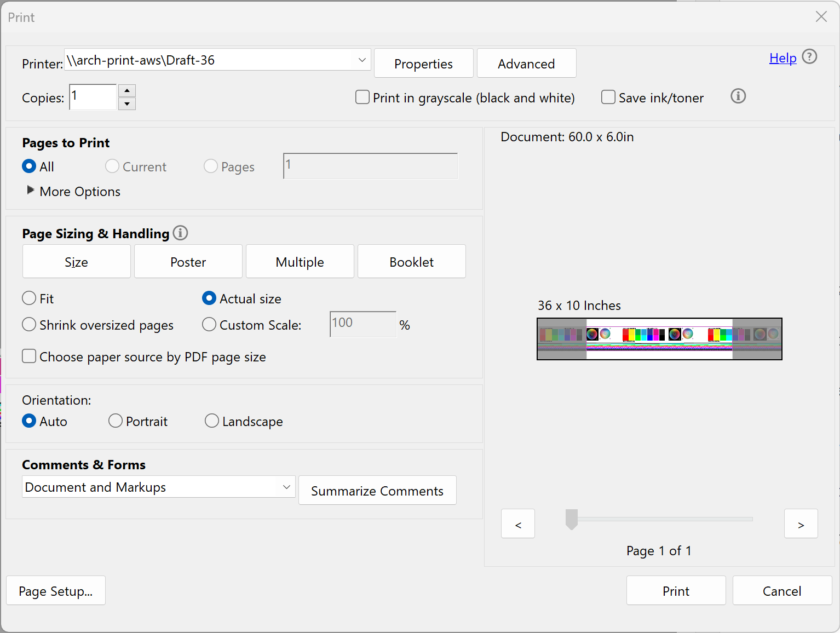
Task: Go to next page preview with right arrow
Action: [801, 523]
